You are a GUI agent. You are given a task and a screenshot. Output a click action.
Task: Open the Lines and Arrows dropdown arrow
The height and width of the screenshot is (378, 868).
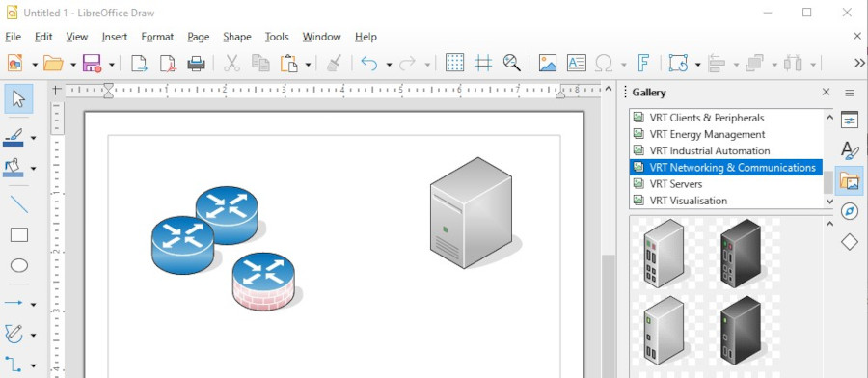[33, 305]
